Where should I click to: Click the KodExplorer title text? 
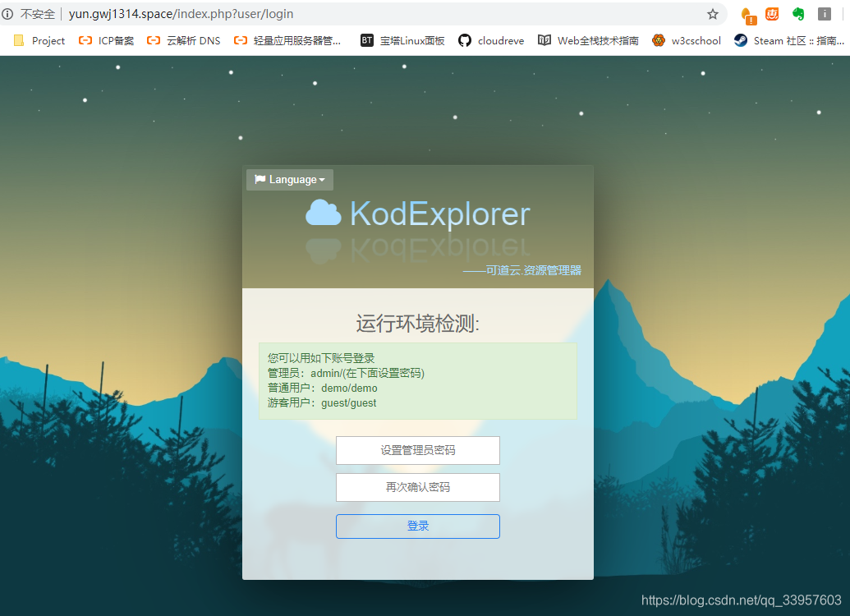[439, 214]
